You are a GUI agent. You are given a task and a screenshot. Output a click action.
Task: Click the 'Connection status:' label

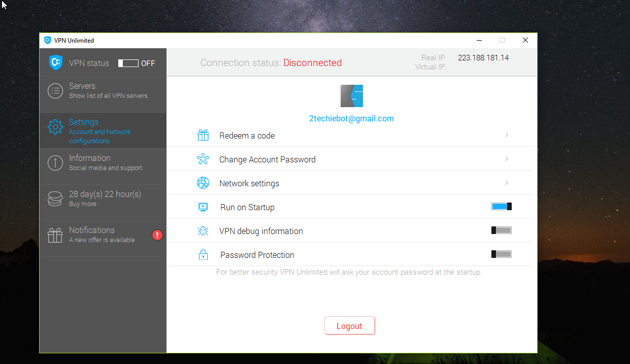click(x=241, y=63)
